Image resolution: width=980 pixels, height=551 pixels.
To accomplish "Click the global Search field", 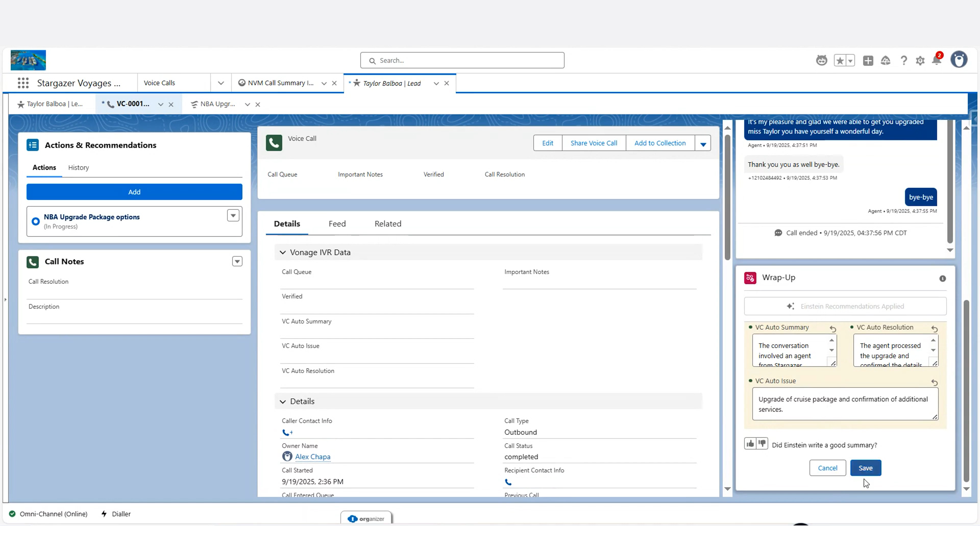I will [462, 61].
